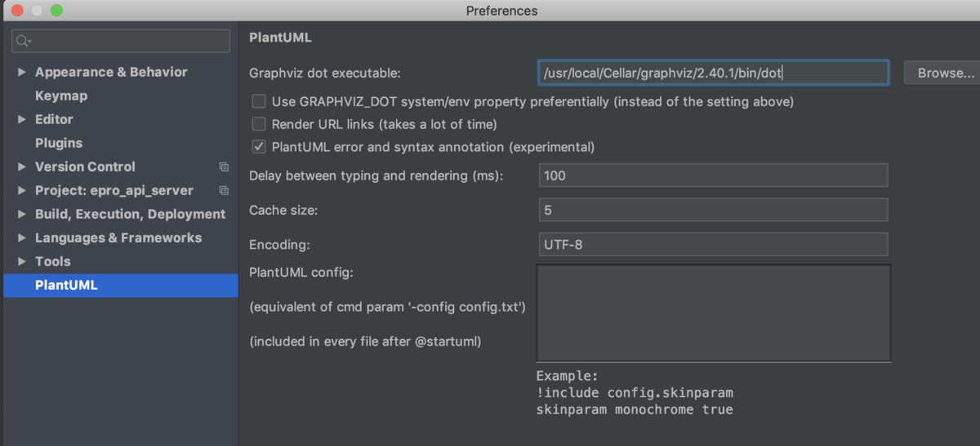The width and height of the screenshot is (980, 446).
Task: Open the Keymap settings page
Action: click(61, 96)
